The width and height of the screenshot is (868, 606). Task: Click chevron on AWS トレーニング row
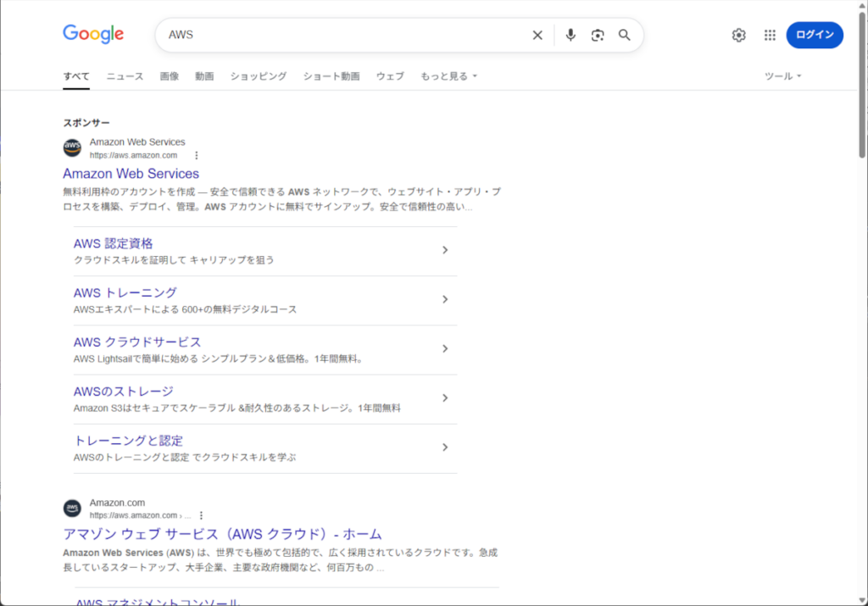click(x=445, y=299)
